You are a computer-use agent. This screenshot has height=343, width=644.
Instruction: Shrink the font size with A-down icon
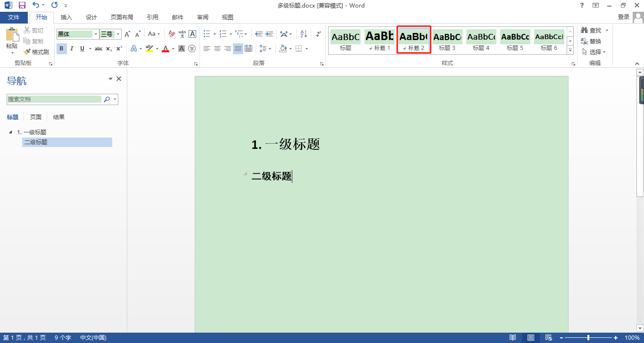[x=138, y=34]
